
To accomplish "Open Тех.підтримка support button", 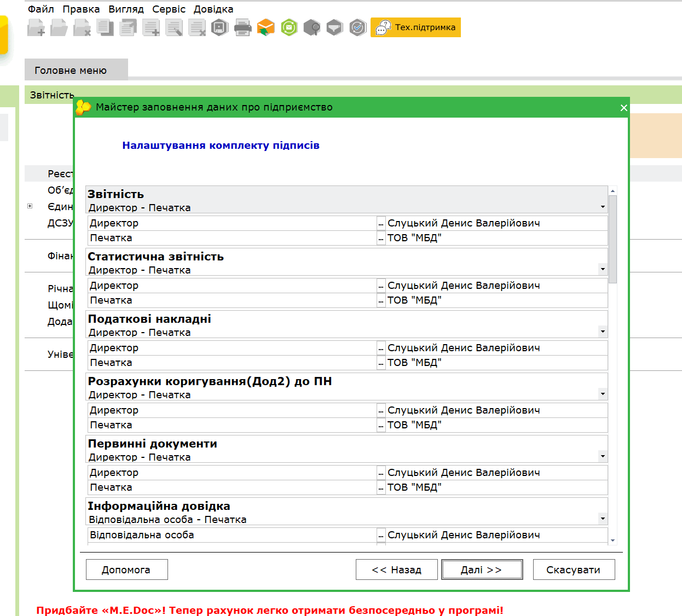I will pyautogui.click(x=415, y=27).
